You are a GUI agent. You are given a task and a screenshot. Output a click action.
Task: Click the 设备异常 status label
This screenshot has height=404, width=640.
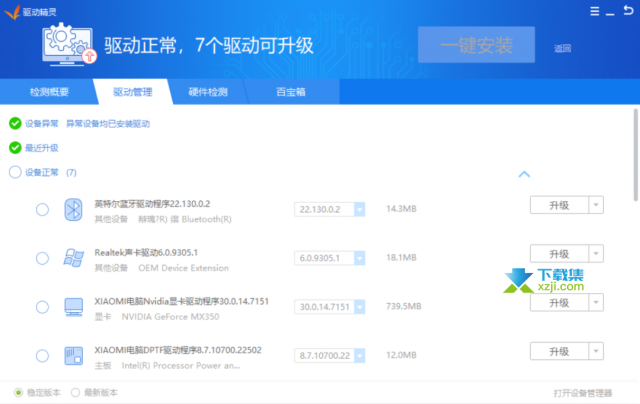42,124
